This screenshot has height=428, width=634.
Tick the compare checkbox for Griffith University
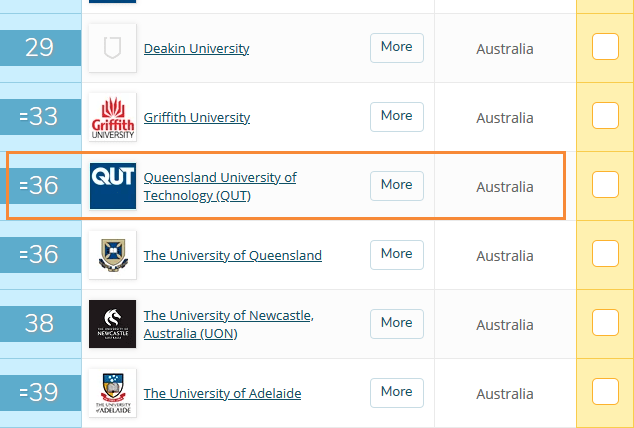605,116
